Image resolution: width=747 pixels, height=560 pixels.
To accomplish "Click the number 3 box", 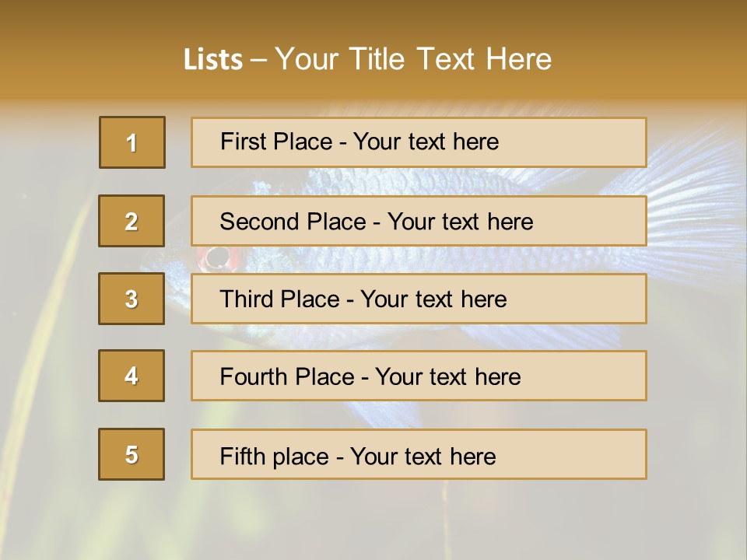I will pos(132,299).
